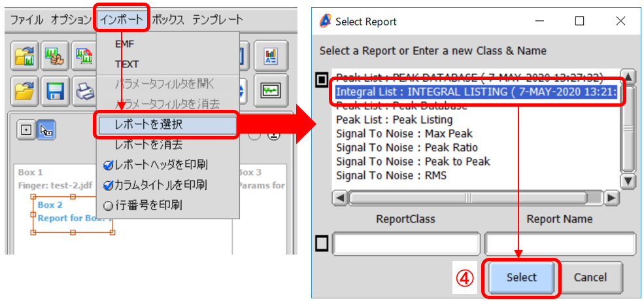Focus the Report Name input field
The width and height of the screenshot is (644, 301).
tap(560, 244)
